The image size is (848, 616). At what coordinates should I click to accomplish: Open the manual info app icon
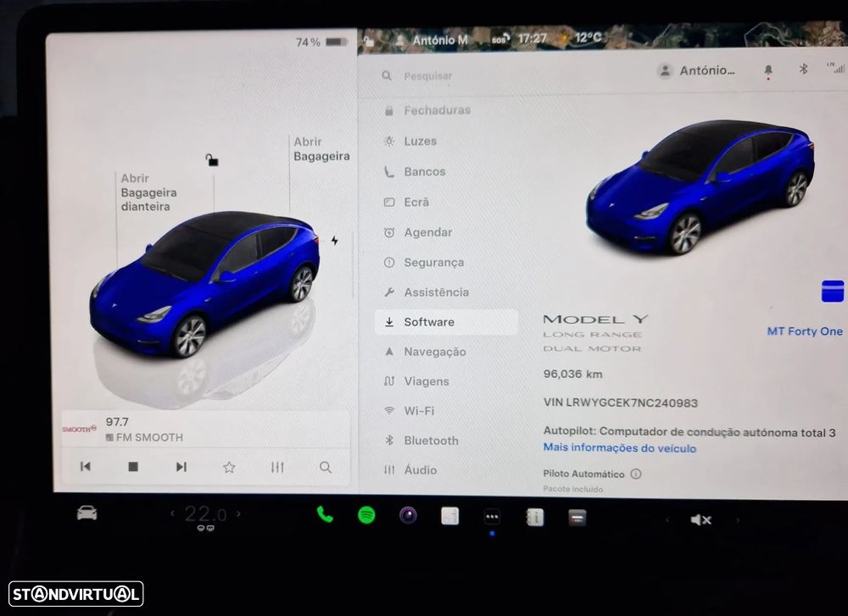click(x=535, y=518)
